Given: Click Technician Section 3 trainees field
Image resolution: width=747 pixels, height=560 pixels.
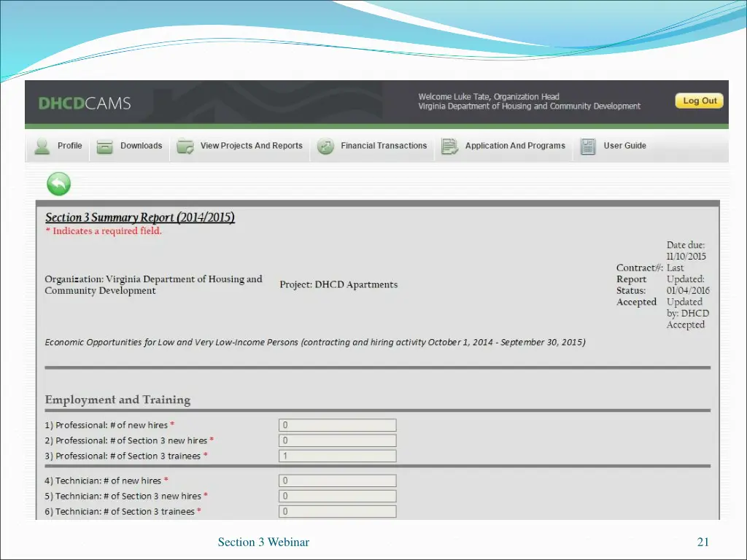Looking at the screenshot, I should 337,511.
